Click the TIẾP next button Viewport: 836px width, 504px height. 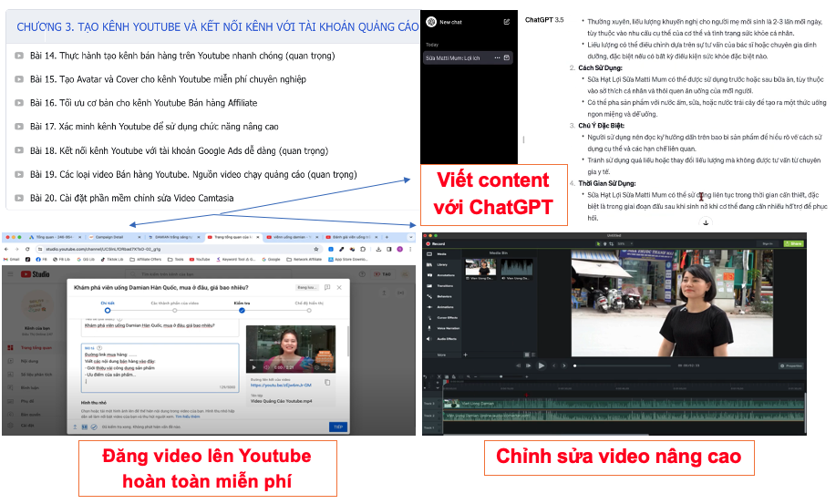tap(338, 427)
